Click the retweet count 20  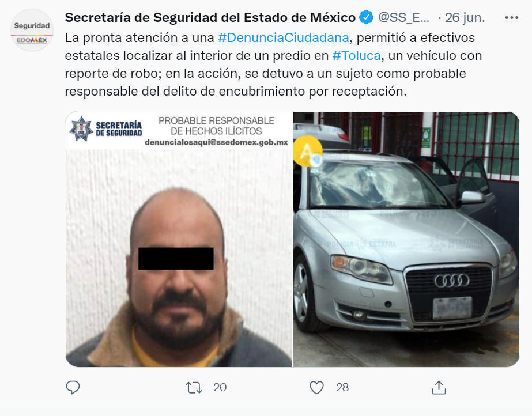point(220,387)
